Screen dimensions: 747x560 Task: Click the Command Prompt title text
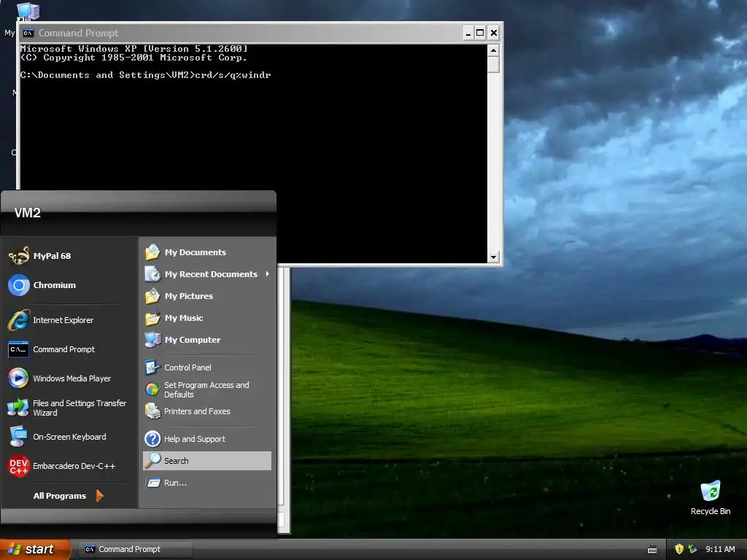(x=78, y=33)
